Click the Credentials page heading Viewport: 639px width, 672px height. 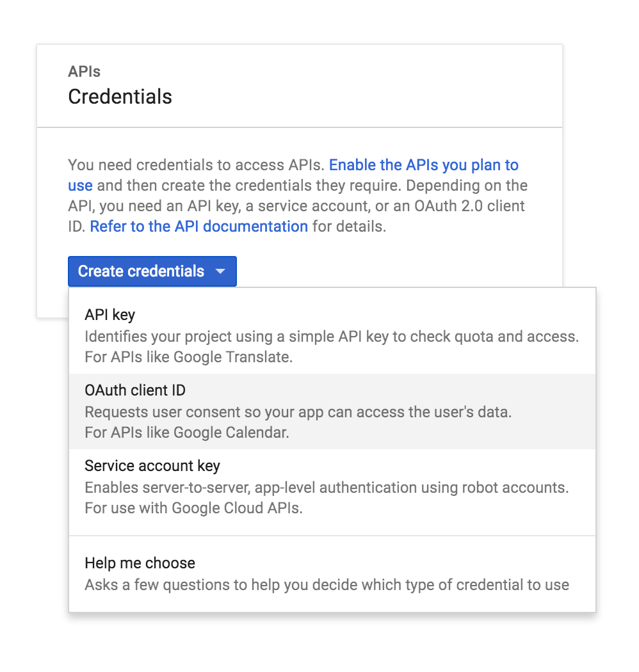tap(120, 97)
